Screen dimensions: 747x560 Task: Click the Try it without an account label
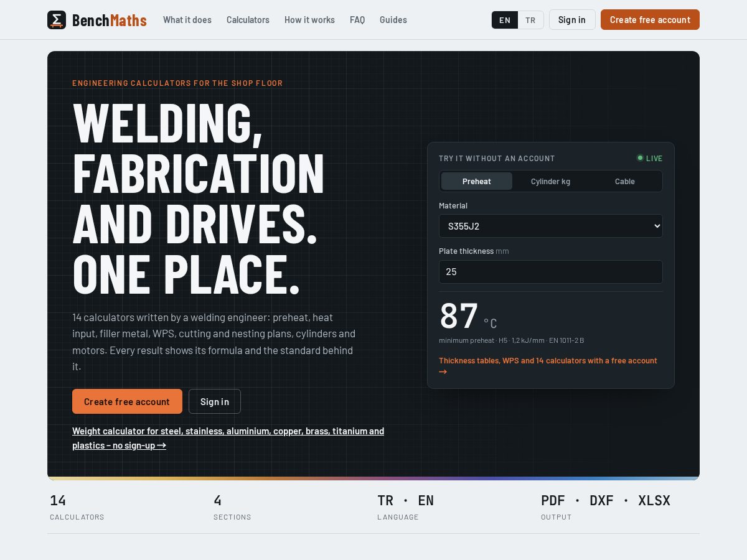[x=497, y=159]
